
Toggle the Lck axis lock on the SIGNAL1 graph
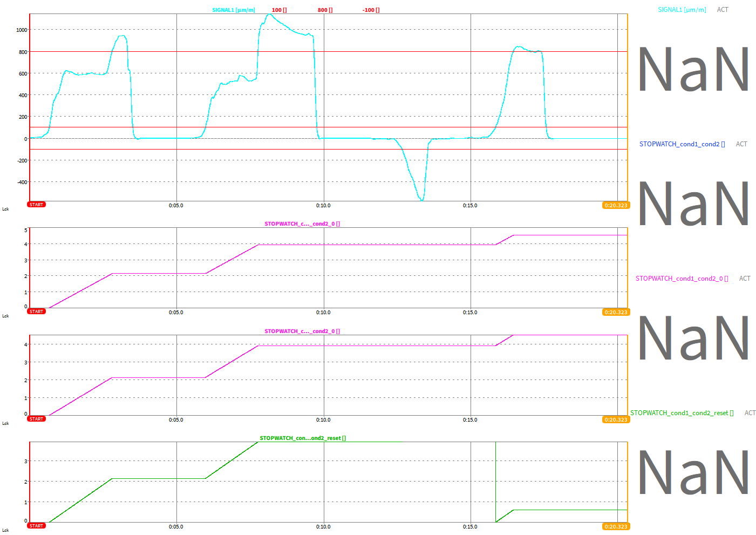coord(5,209)
